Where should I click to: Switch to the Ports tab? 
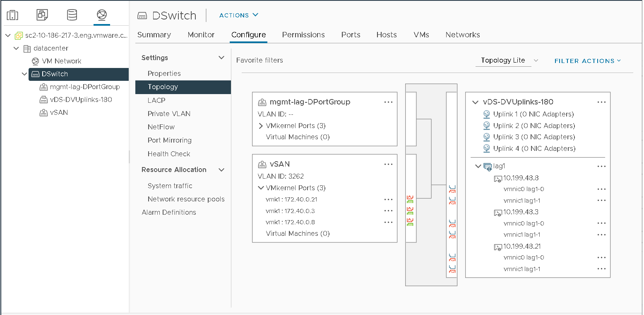pyautogui.click(x=351, y=35)
